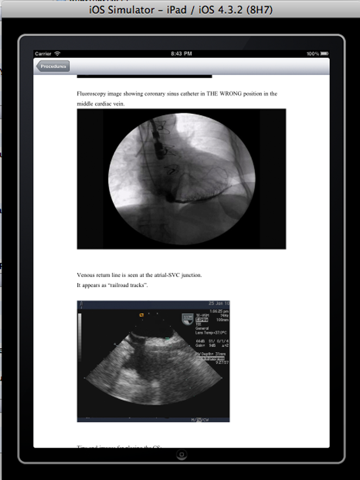Click the battery indicator icon
Viewport: 360px width, 480px height.
324,53
